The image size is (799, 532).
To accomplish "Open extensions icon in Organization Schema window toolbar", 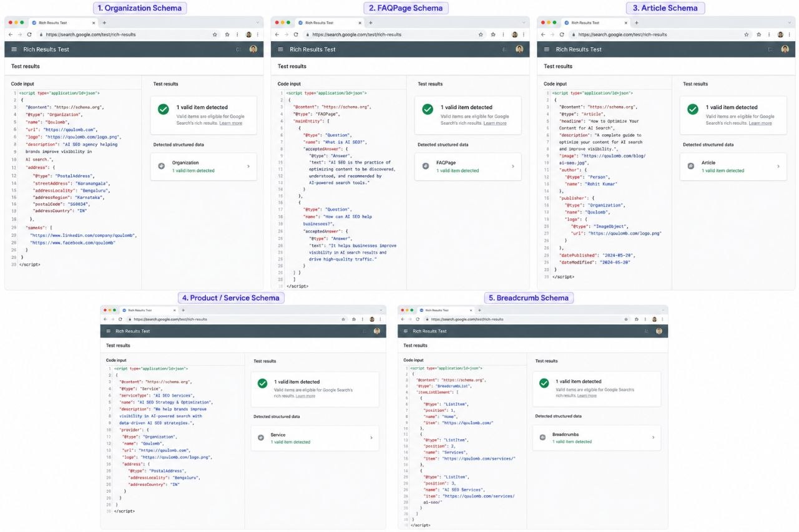I will coord(227,34).
